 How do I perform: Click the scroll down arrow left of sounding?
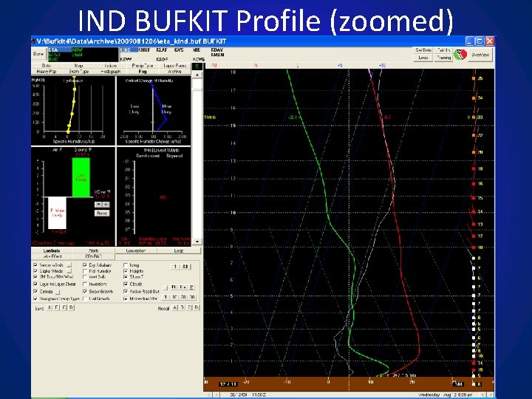pyautogui.click(x=197, y=242)
